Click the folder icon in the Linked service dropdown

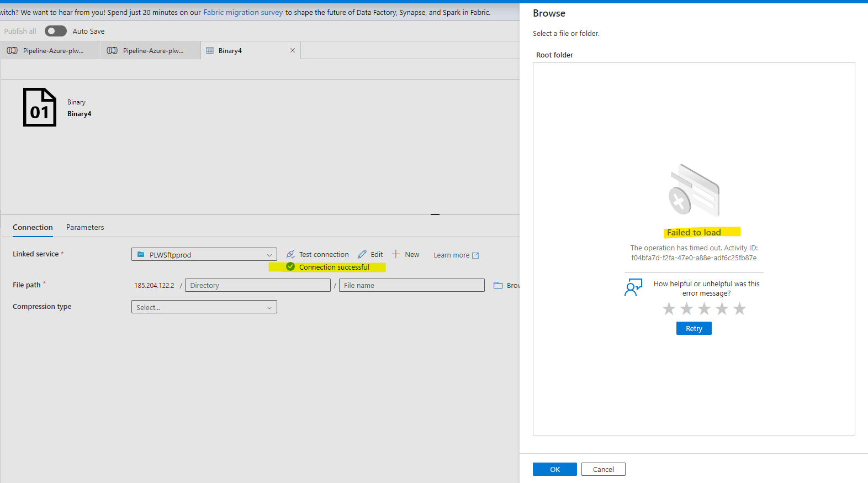(x=141, y=254)
